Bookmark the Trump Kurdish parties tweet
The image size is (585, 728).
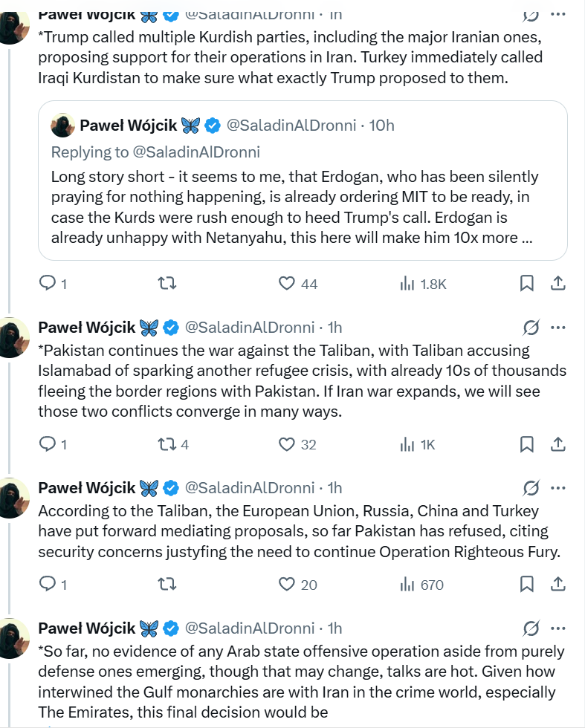pos(526,283)
